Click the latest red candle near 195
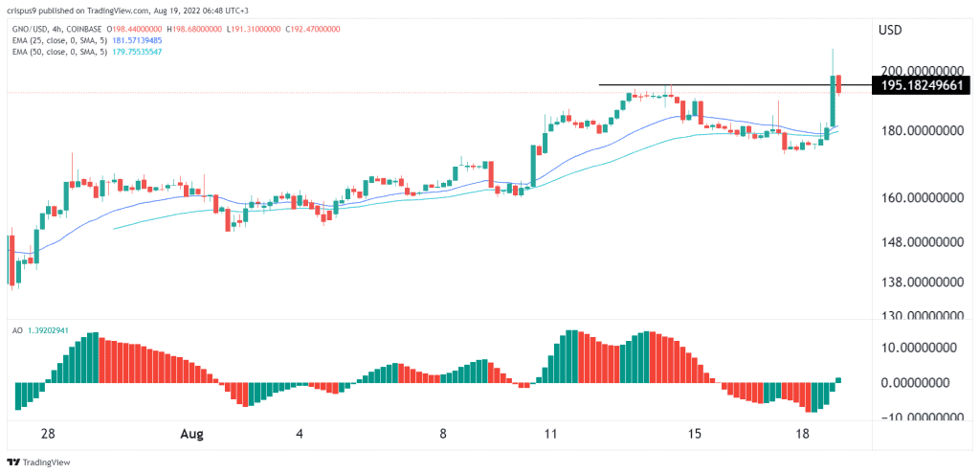Viewport: 980px width, 474px height. [838, 84]
